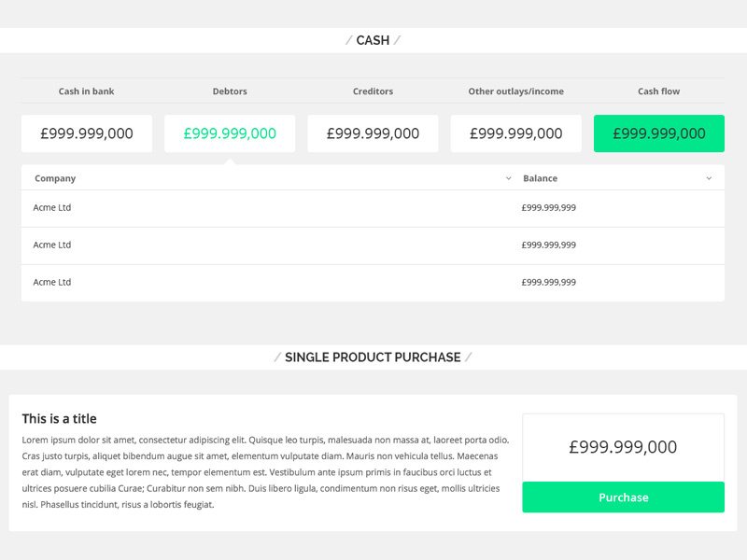This screenshot has height=560, width=747.
Task: Click the Company column header
Action: (x=55, y=178)
